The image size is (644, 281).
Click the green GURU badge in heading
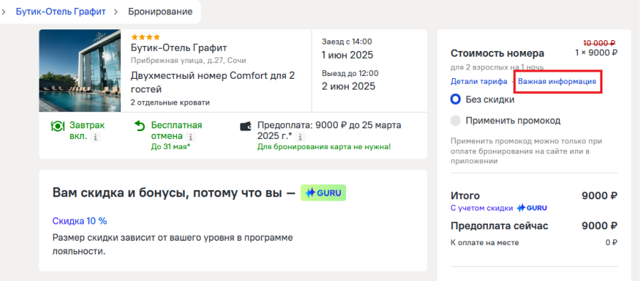(x=323, y=193)
